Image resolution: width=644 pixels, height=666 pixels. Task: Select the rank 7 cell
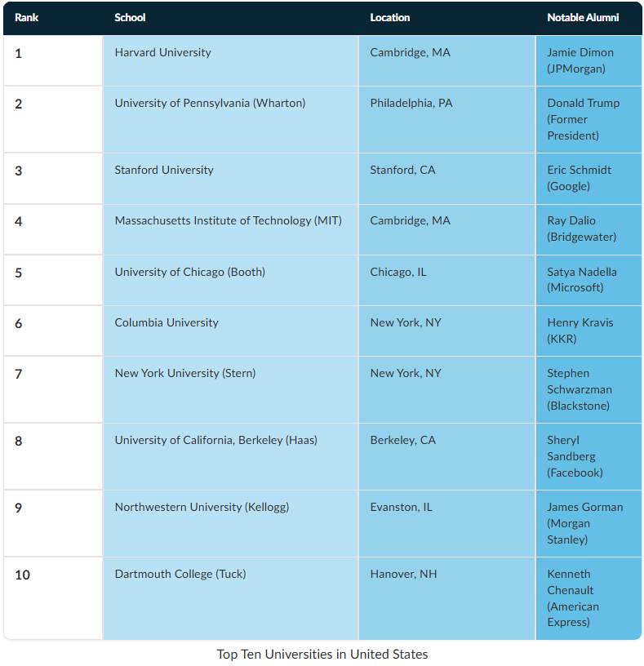[53, 389]
